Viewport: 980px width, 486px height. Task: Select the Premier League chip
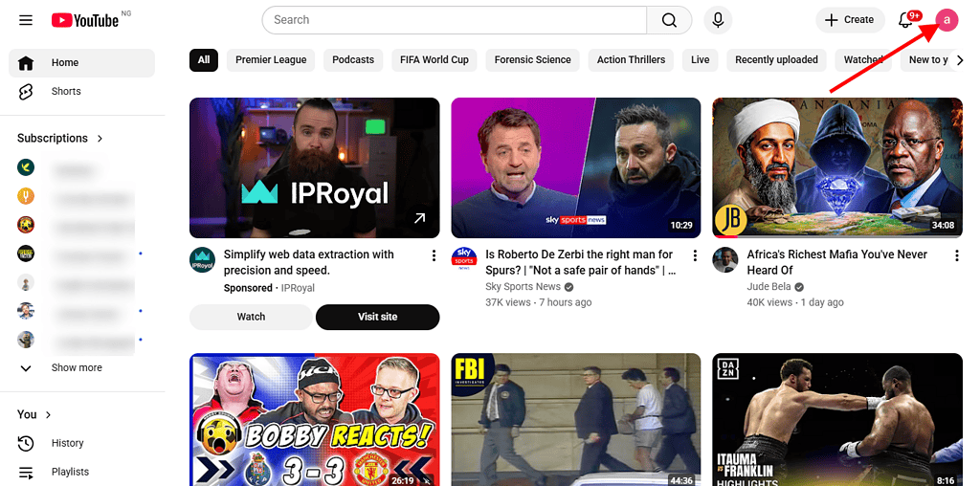point(271,60)
